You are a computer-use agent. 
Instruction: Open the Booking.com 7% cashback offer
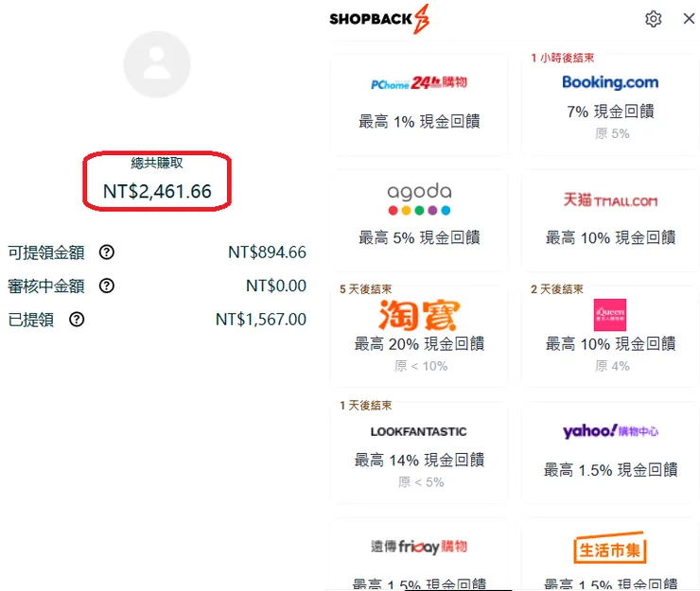[x=610, y=104]
